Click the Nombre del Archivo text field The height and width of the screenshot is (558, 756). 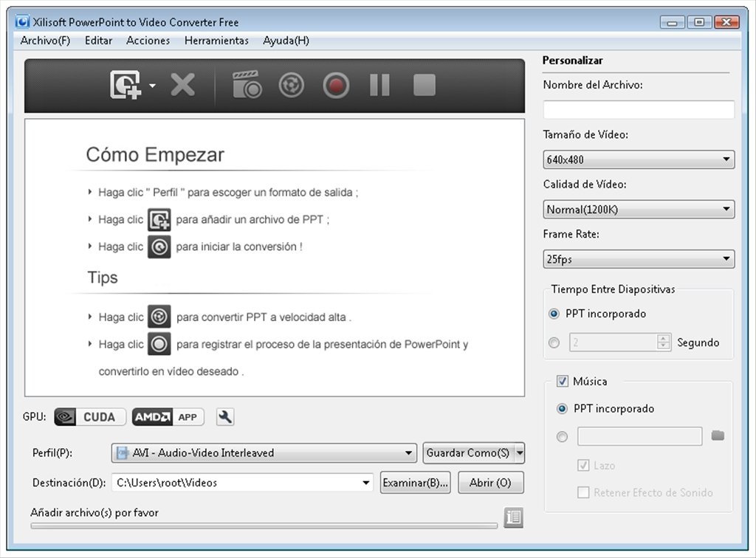click(639, 109)
